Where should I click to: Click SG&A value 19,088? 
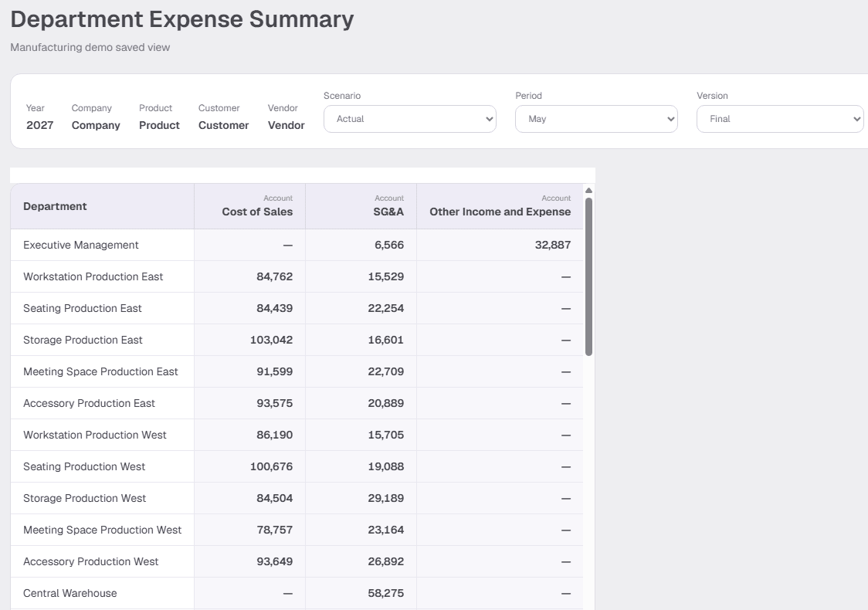click(x=386, y=466)
